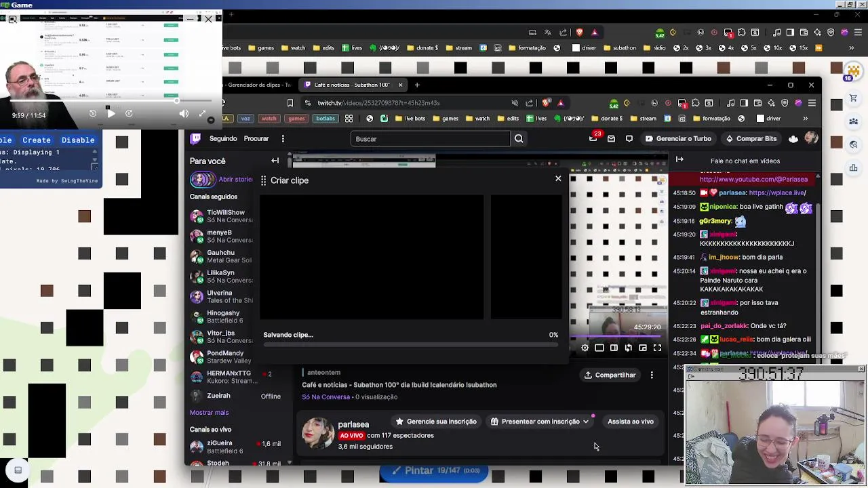This screenshot has height=488, width=868.
Task: Click the clip icon in video player
Action: coord(629,348)
